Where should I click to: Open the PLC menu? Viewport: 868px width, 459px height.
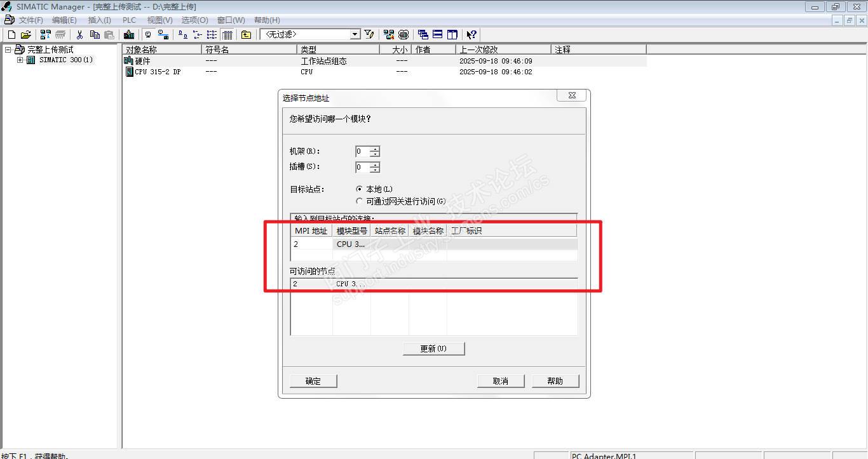coord(129,20)
